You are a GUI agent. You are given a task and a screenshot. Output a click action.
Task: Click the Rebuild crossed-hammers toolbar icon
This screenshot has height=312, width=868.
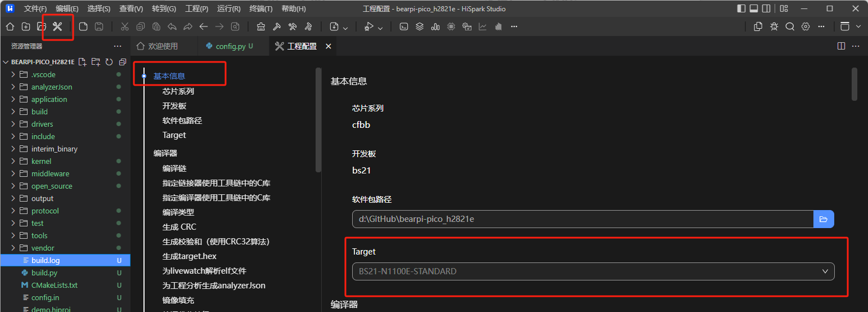[x=293, y=26]
